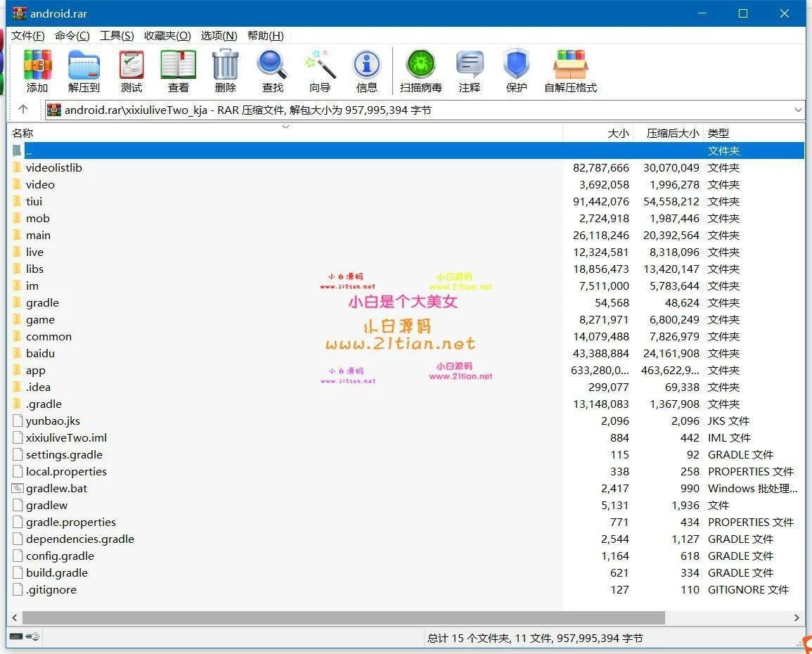Click the 删除 (Delete) trash icon
Screen dimensions: 812x654
[225, 65]
